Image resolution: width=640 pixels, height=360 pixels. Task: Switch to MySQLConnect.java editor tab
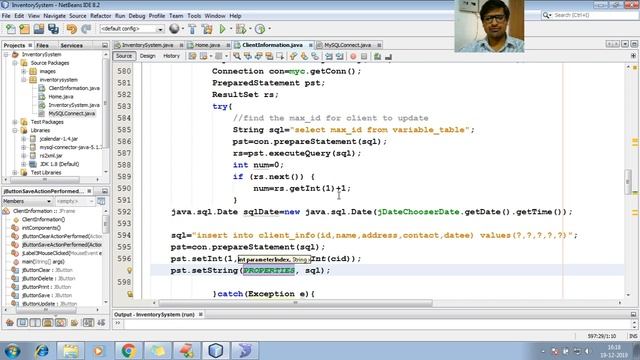347,45
